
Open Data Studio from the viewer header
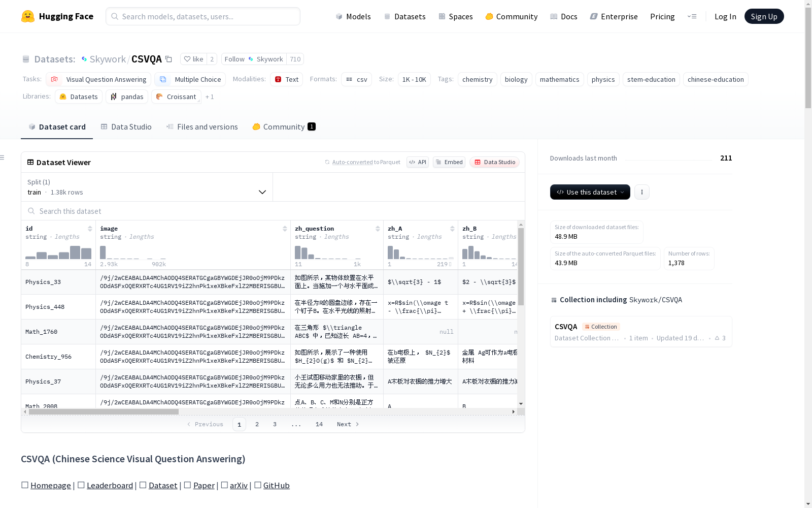[x=494, y=162]
